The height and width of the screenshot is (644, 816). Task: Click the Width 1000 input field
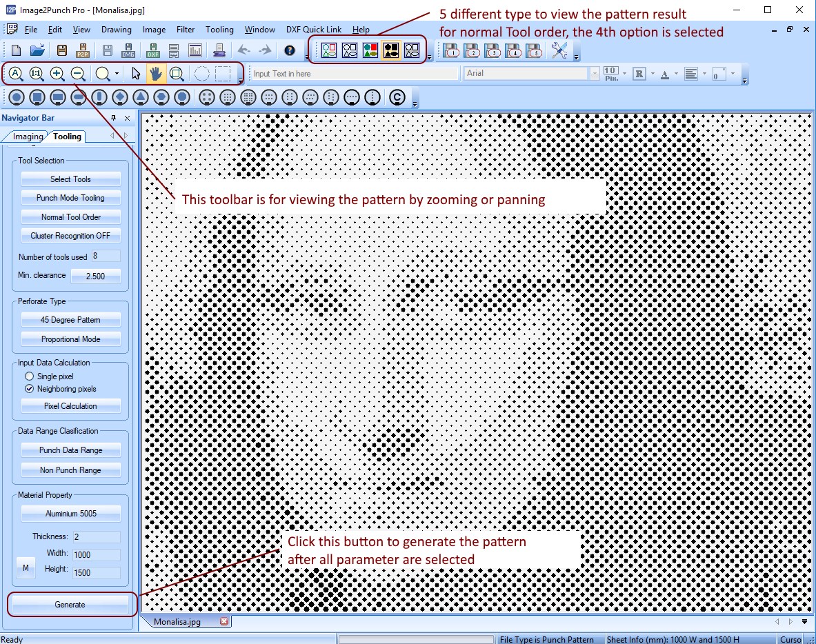pyautogui.click(x=97, y=554)
